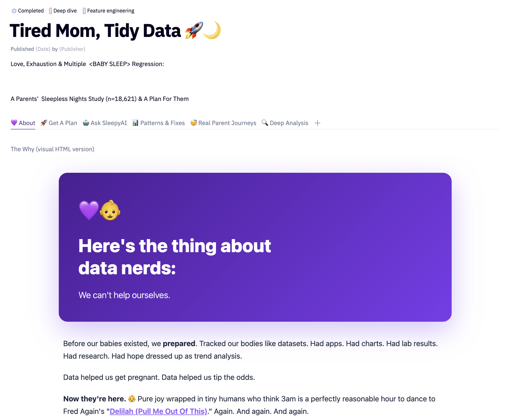Click the purple heart icon in banner
This screenshot has width=525, height=420.
point(89,210)
